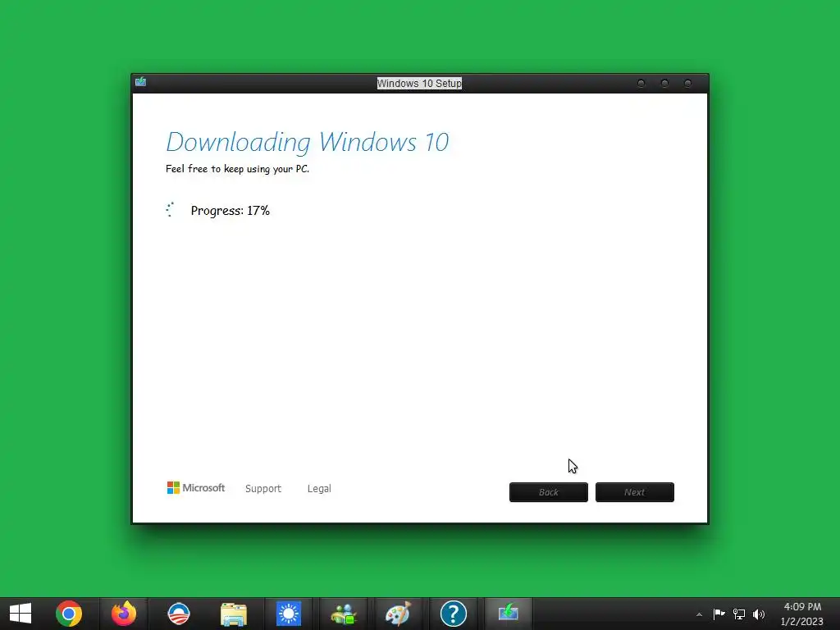Show hidden system tray icons
The image size is (840, 630).
[699, 614]
